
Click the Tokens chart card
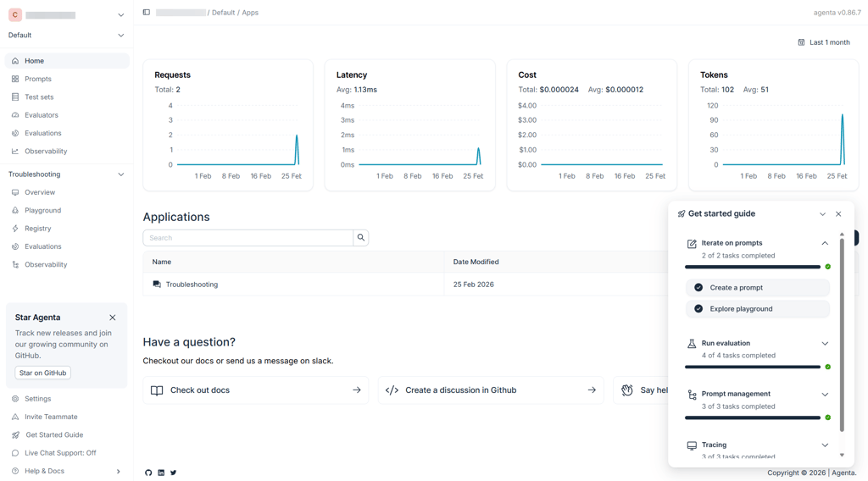tap(773, 125)
